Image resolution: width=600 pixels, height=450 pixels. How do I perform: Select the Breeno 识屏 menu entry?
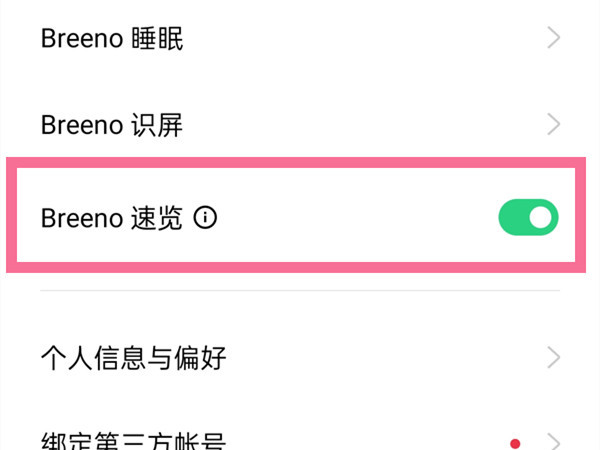[112, 126]
